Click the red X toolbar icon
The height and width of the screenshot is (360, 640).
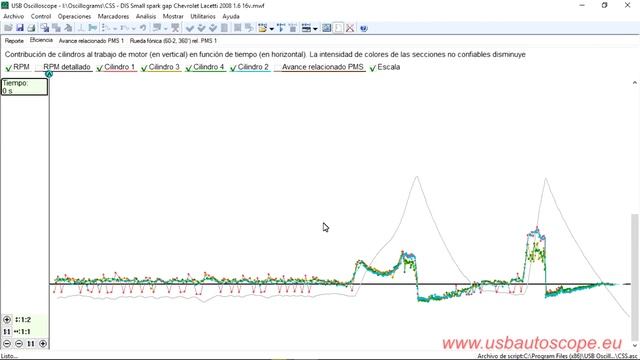pos(350,28)
